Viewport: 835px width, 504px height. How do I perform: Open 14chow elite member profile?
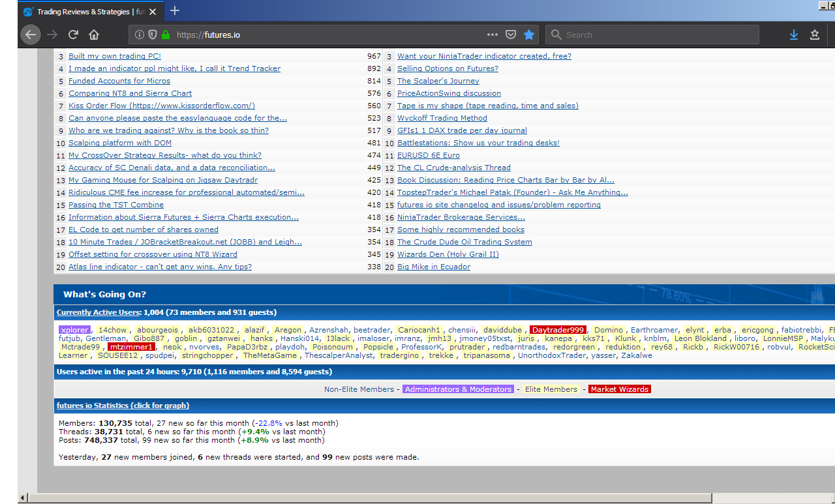(x=113, y=330)
